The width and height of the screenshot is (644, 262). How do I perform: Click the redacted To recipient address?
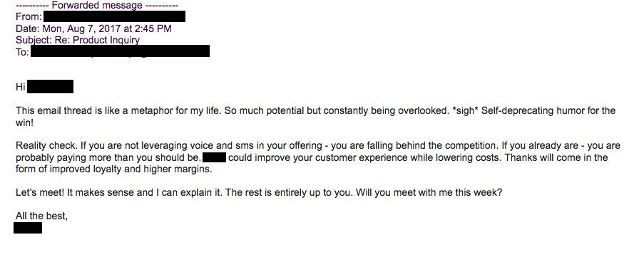click(120, 51)
